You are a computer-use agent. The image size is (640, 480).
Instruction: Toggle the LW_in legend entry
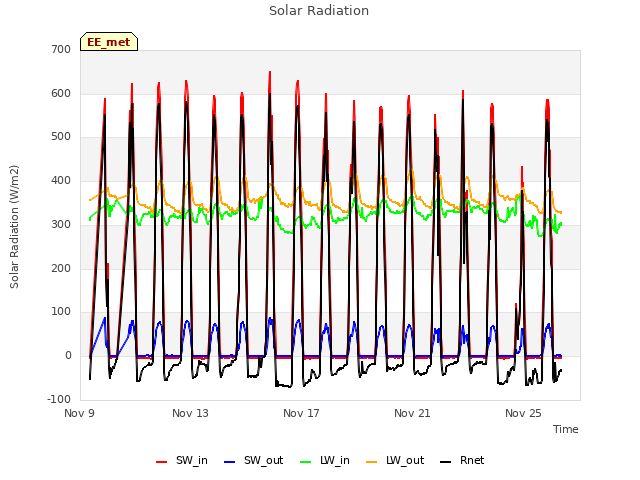pyautogui.click(x=325, y=460)
